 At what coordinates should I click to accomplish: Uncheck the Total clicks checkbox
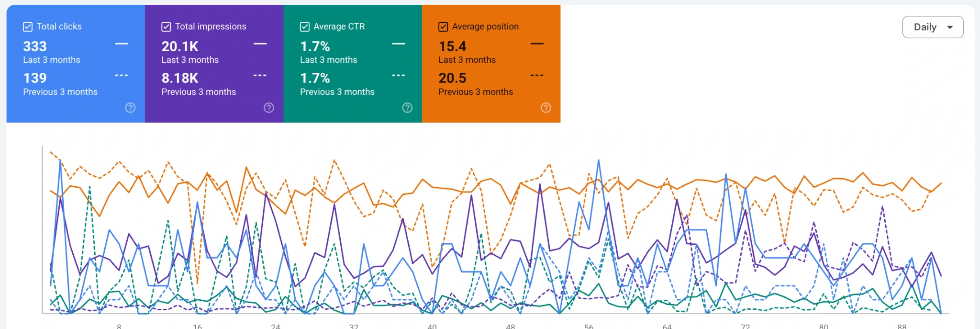pyautogui.click(x=28, y=27)
